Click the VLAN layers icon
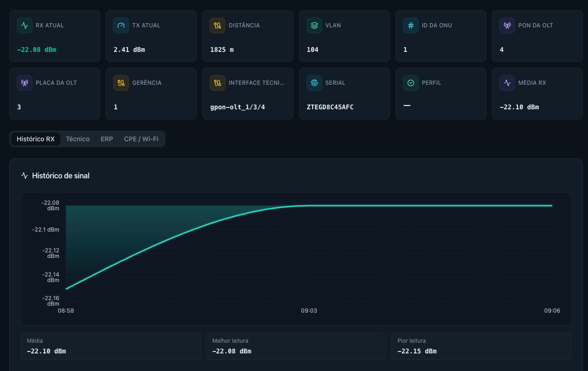Viewport: 588px width, 371px height. pyautogui.click(x=314, y=25)
